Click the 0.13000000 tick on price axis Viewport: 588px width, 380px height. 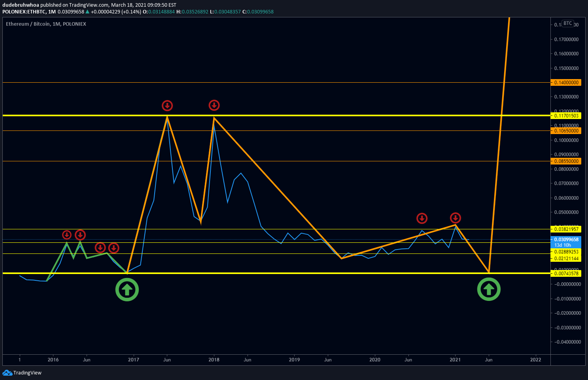point(566,97)
